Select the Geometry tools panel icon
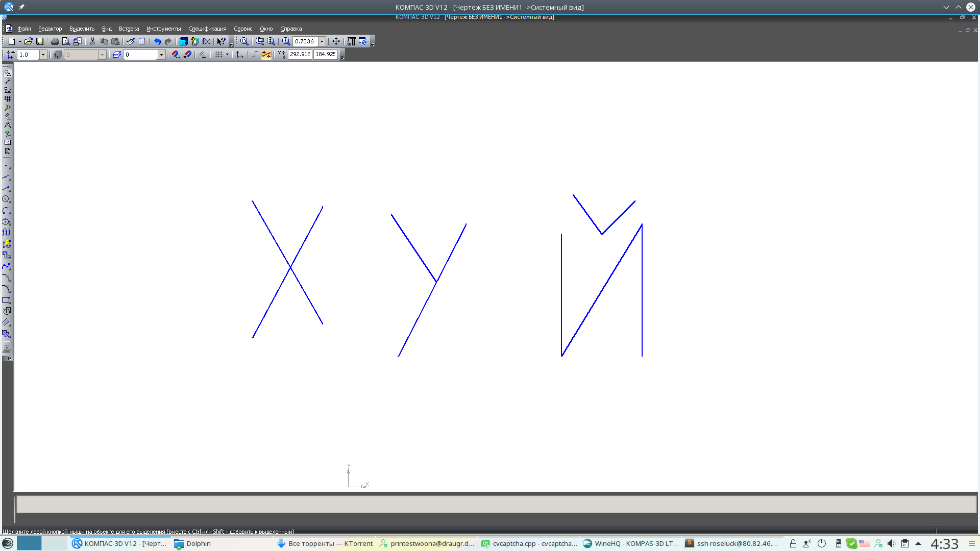The height and width of the screenshot is (551, 980). [7, 73]
